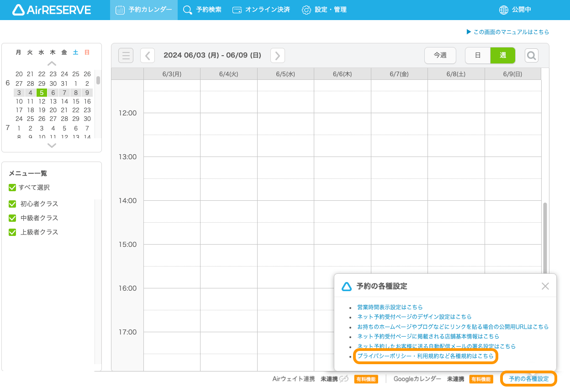The height and width of the screenshot is (392, 570).
Task: Click the 今週 button
Action: pos(440,55)
